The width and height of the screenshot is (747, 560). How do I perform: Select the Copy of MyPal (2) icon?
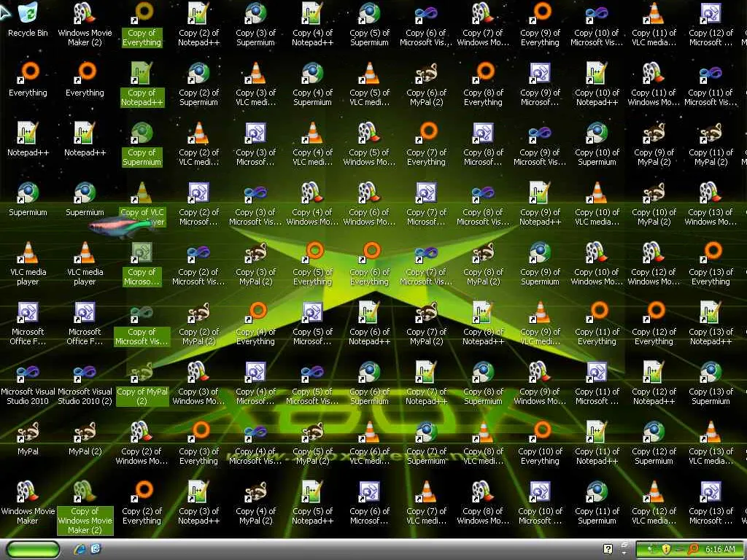click(142, 382)
